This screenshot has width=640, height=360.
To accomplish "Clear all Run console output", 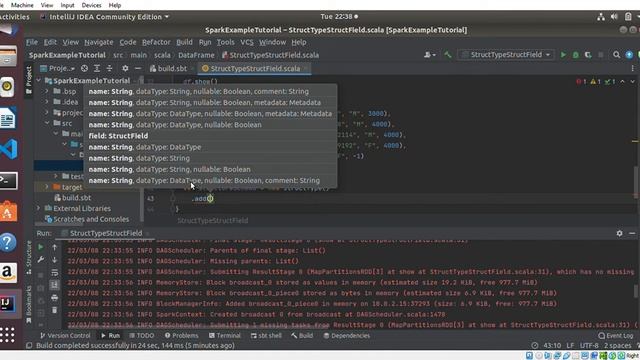I will pyautogui.click(x=54, y=310).
